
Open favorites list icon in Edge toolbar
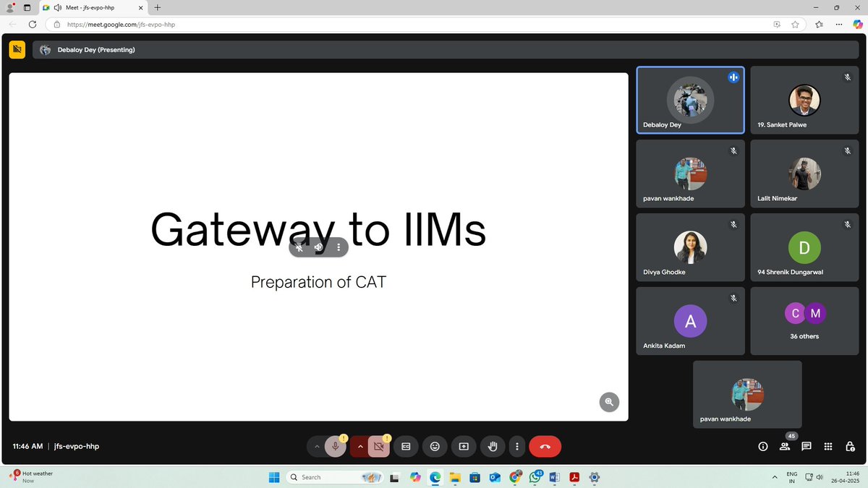[x=819, y=24]
